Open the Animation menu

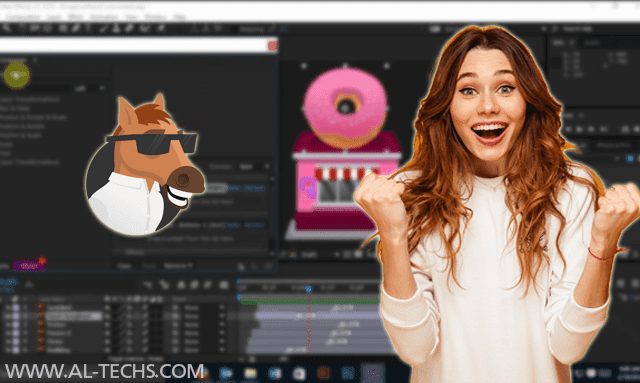click(x=104, y=17)
